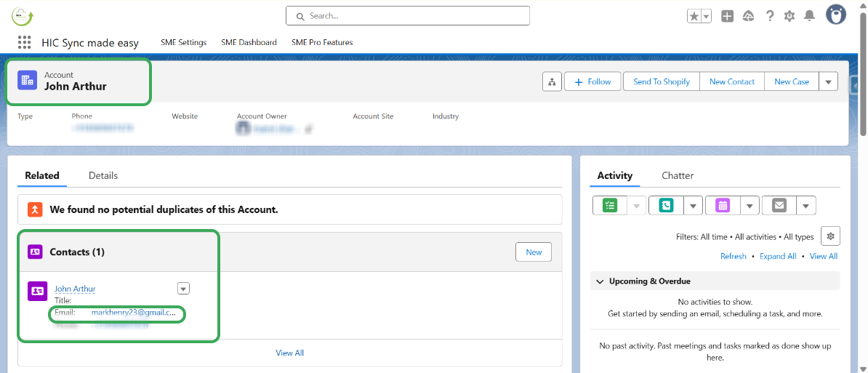Click Refresh in activity timeline
The width and height of the screenshot is (868, 373).
(x=733, y=256)
